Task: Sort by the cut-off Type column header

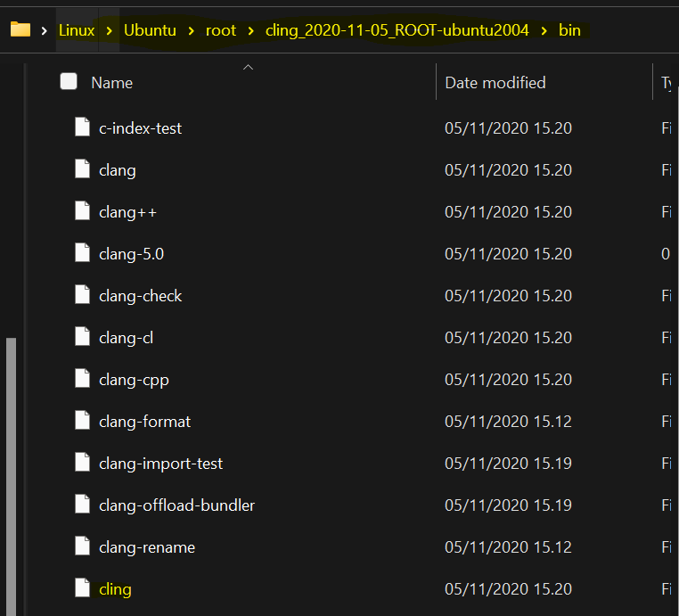Action: [667, 83]
